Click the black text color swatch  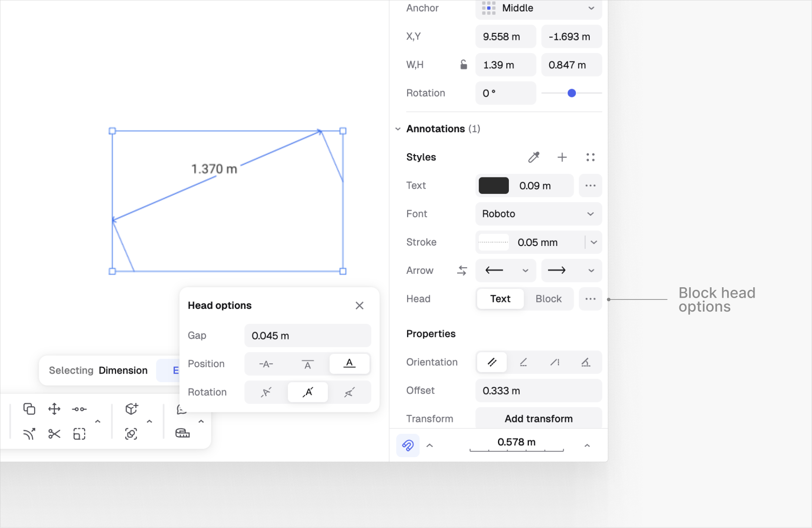click(x=494, y=186)
